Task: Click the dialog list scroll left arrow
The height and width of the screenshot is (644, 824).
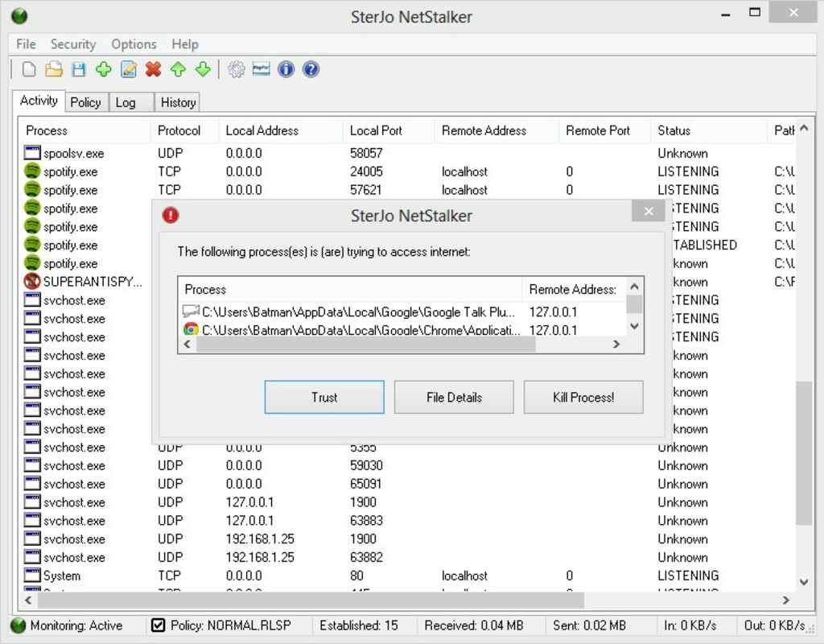Action: (x=187, y=344)
